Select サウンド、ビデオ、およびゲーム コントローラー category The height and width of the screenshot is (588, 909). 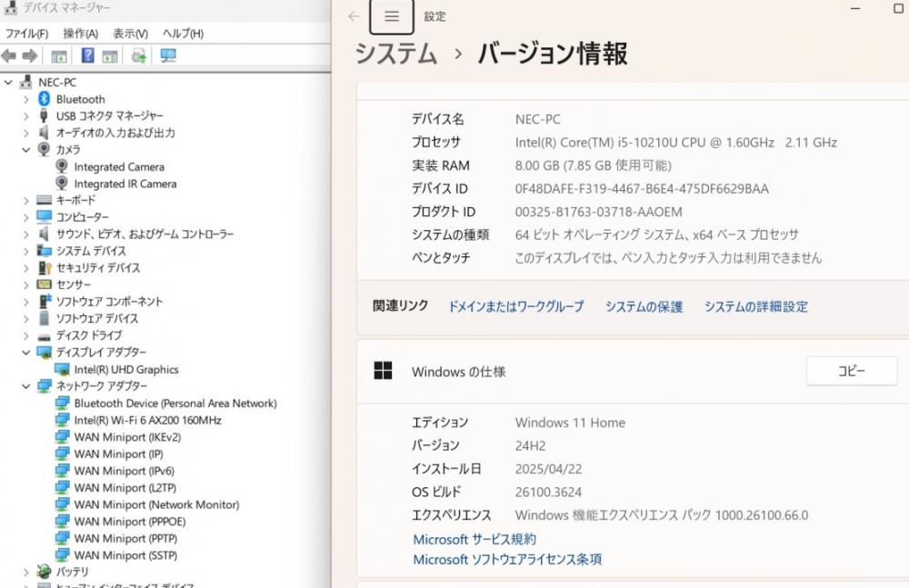pyautogui.click(x=145, y=234)
